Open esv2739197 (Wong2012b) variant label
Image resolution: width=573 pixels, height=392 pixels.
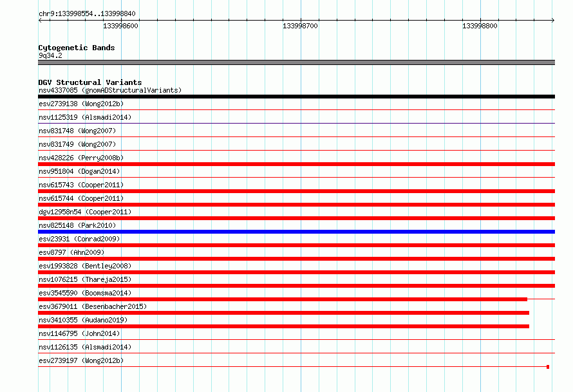pos(81,360)
